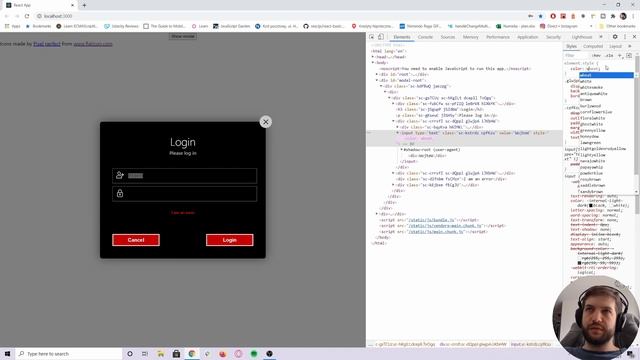Bookmark this page star icon
Image resolution: width=640 pixels, height=360 pixels.
pos(540,16)
